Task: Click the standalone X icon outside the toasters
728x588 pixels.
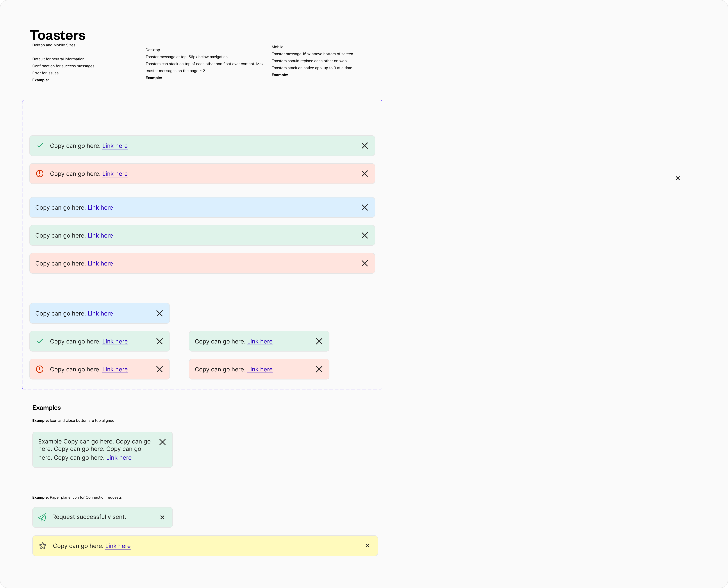Action: (x=678, y=178)
